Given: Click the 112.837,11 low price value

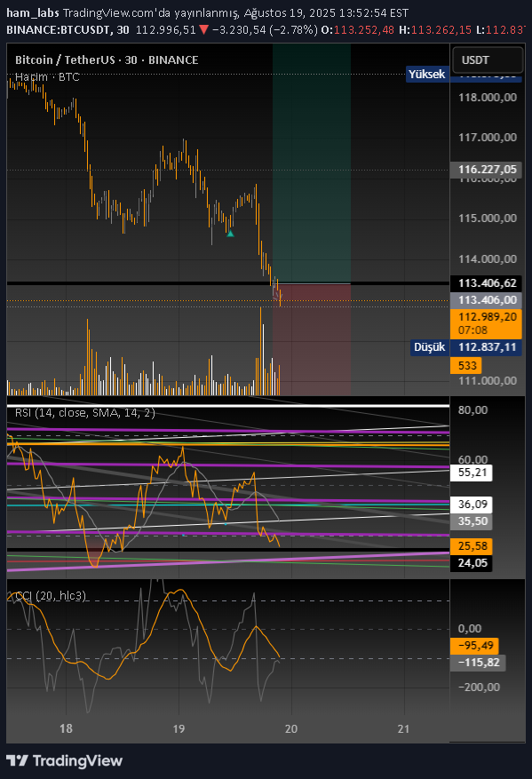Looking at the screenshot, I should click(x=487, y=346).
